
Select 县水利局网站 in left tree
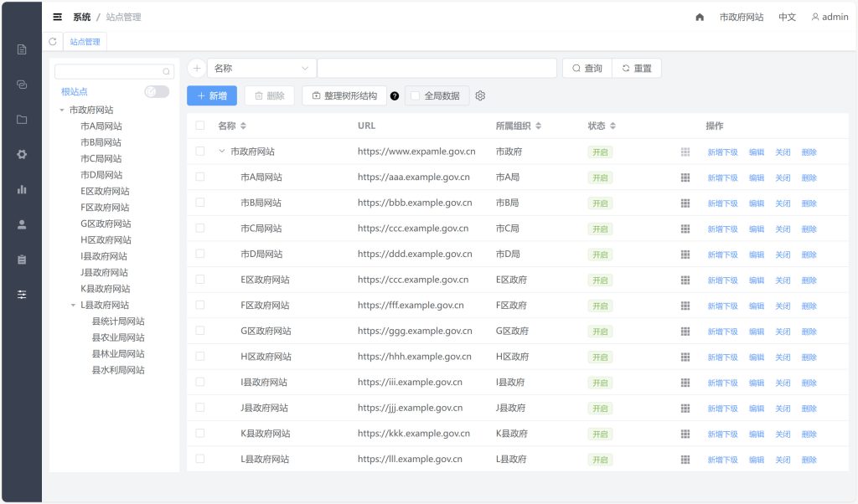point(118,370)
